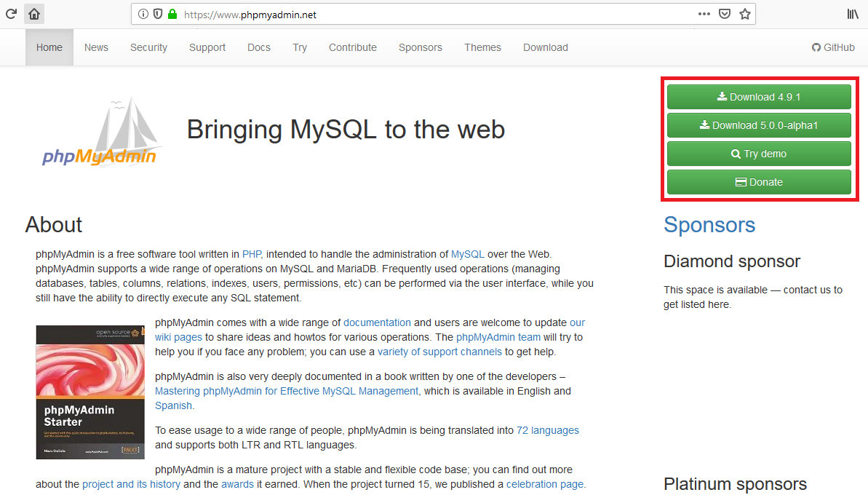The height and width of the screenshot is (503, 868).
Task: Click the Download 4.9.1 button
Action: 759,97
